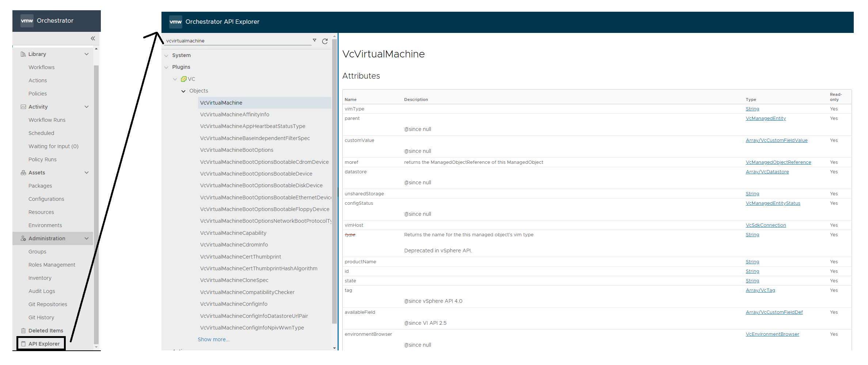Open the search filter dropdown arrow

pos(315,40)
